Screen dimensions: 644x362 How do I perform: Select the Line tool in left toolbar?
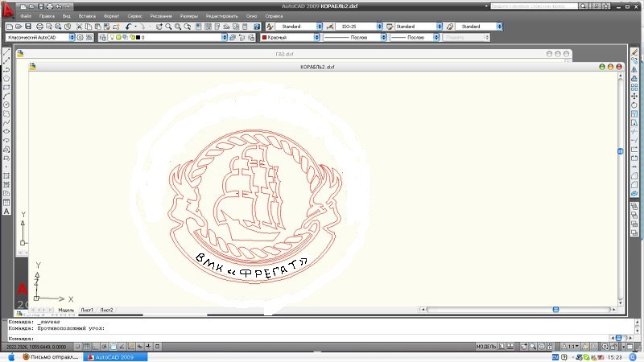click(6, 51)
